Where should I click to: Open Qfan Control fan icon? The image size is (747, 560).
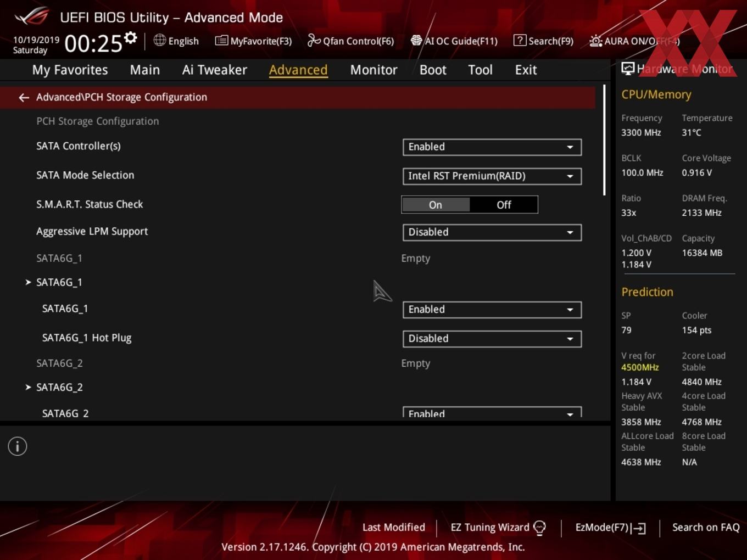(314, 40)
